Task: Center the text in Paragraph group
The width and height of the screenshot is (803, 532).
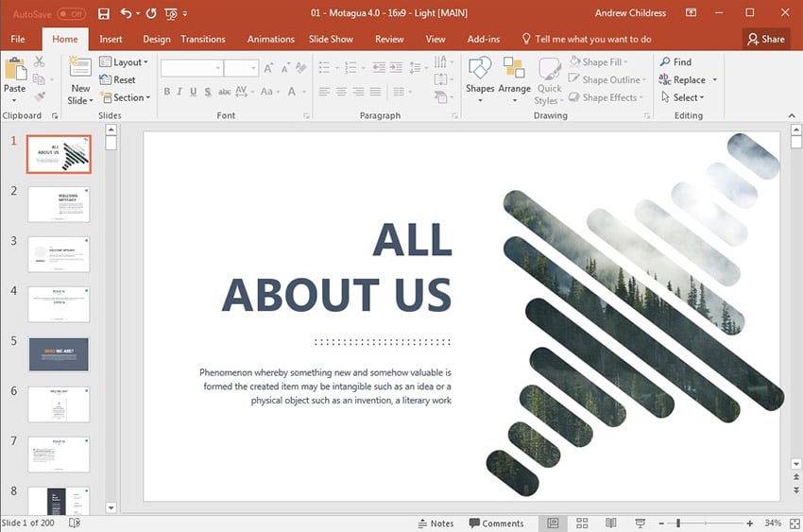Action: (x=341, y=92)
